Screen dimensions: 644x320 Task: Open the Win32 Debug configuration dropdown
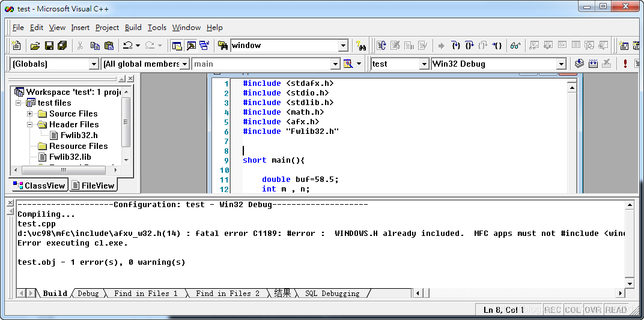(562, 64)
